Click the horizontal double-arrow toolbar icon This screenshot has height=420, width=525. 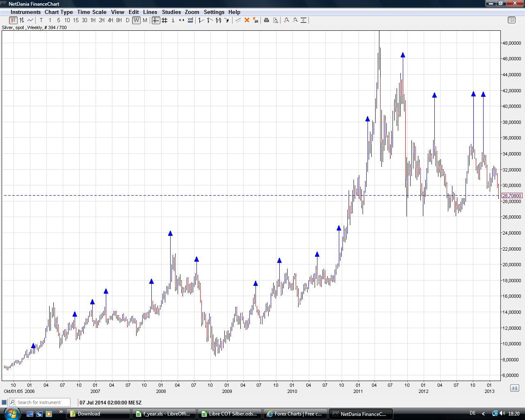point(182,20)
